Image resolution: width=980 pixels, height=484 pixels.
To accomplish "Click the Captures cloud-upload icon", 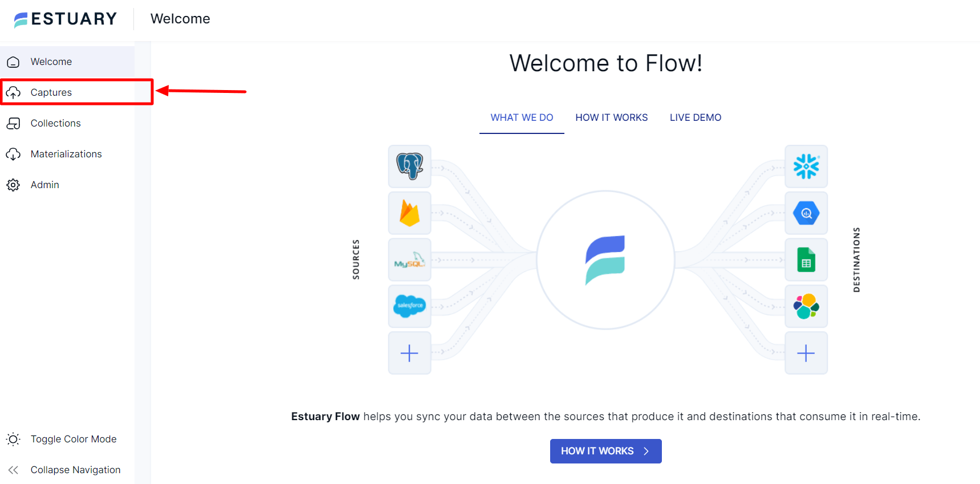I will click(13, 92).
